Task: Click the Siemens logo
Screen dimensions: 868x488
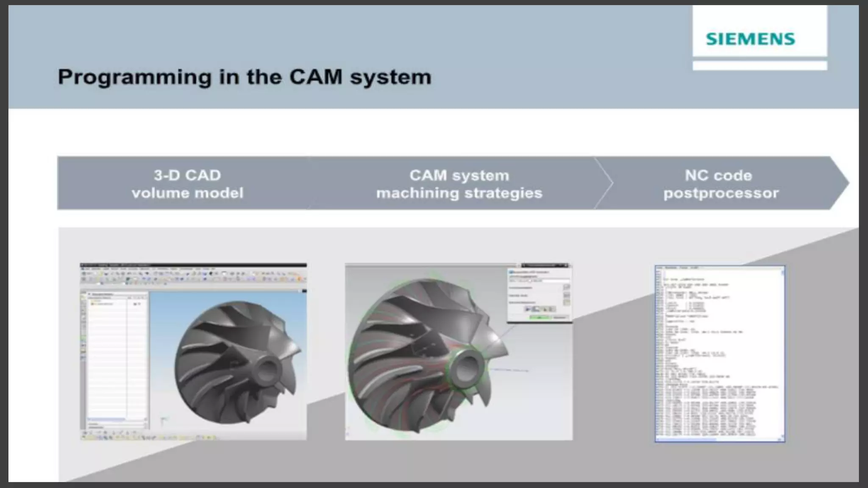Action: point(750,39)
